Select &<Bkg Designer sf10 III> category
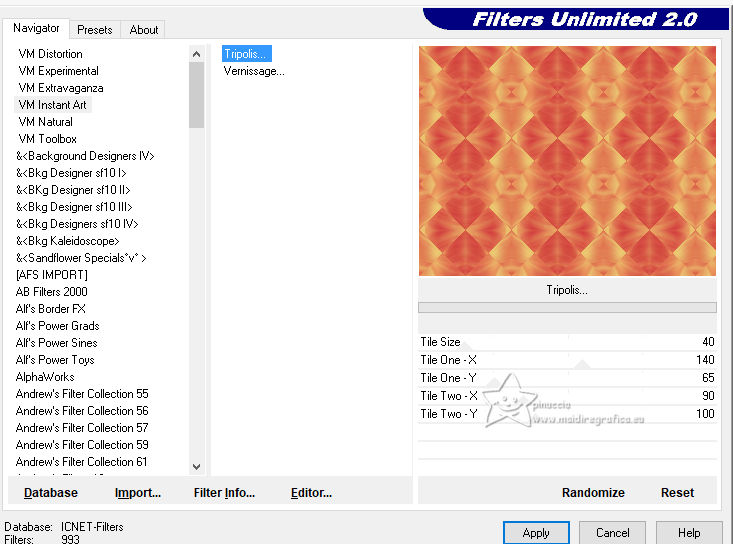Viewport: 733px width, 544px height. (x=74, y=207)
